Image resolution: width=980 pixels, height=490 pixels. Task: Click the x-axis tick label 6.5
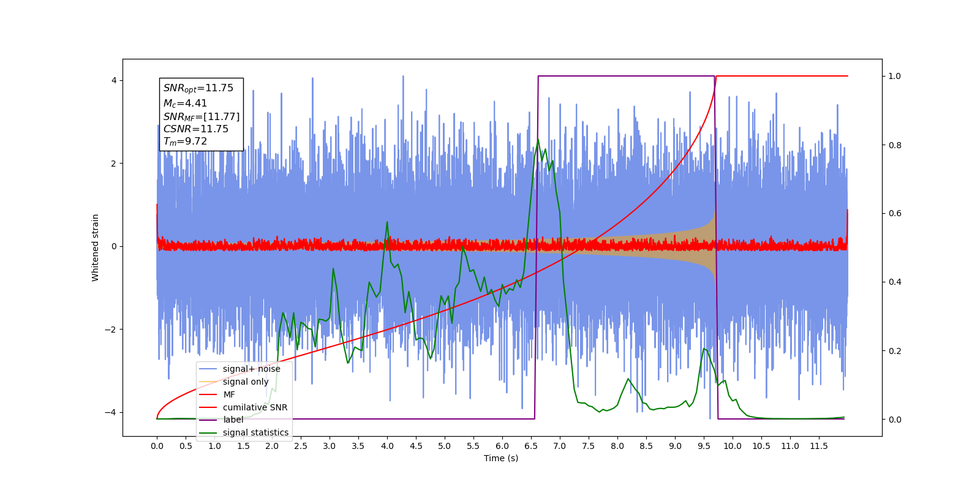point(531,446)
